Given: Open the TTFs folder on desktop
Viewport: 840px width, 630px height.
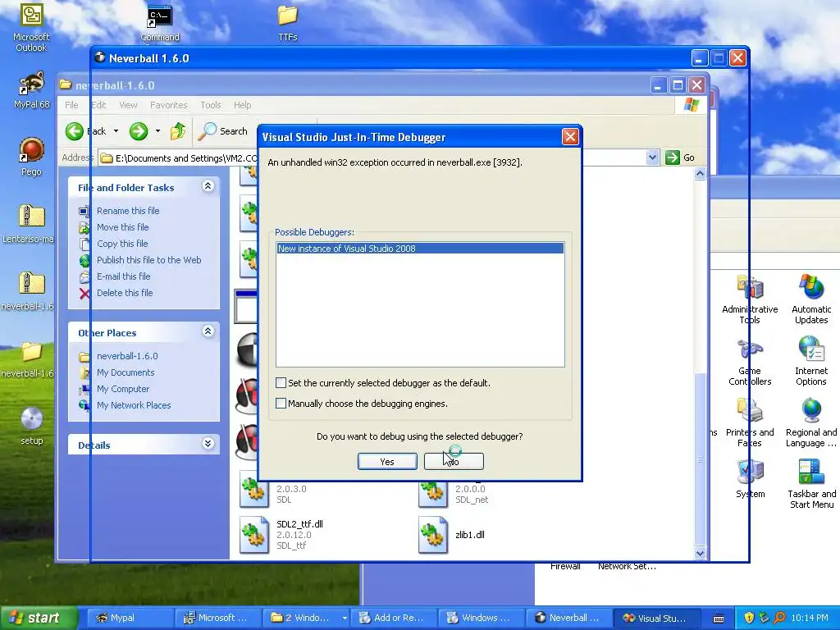Looking at the screenshot, I should [x=288, y=24].
